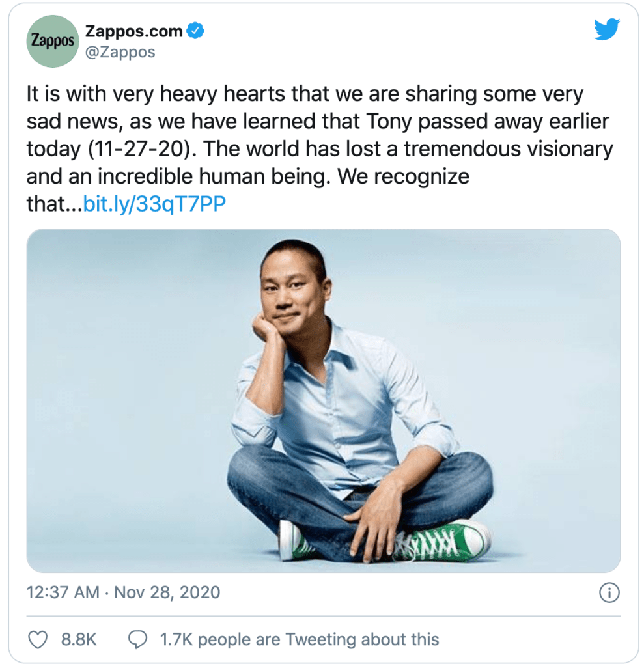Click the Twitter bird logo
The height and width of the screenshot is (666, 644).
click(606, 29)
